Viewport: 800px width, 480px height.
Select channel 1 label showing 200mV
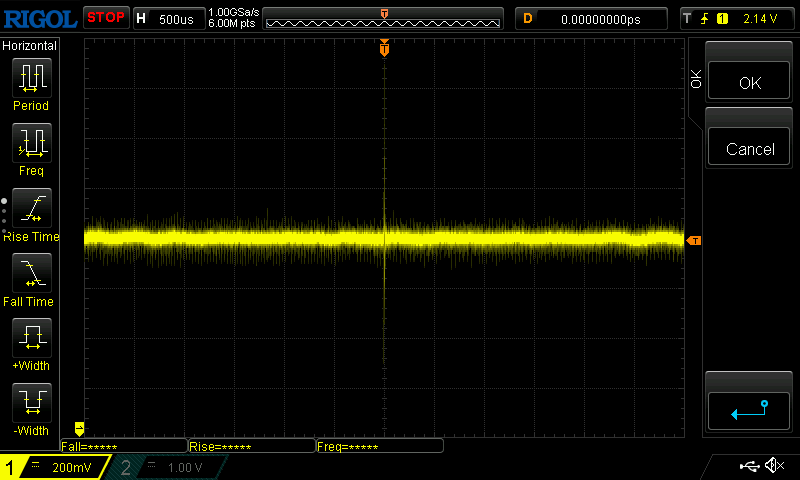tap(55, 467)
